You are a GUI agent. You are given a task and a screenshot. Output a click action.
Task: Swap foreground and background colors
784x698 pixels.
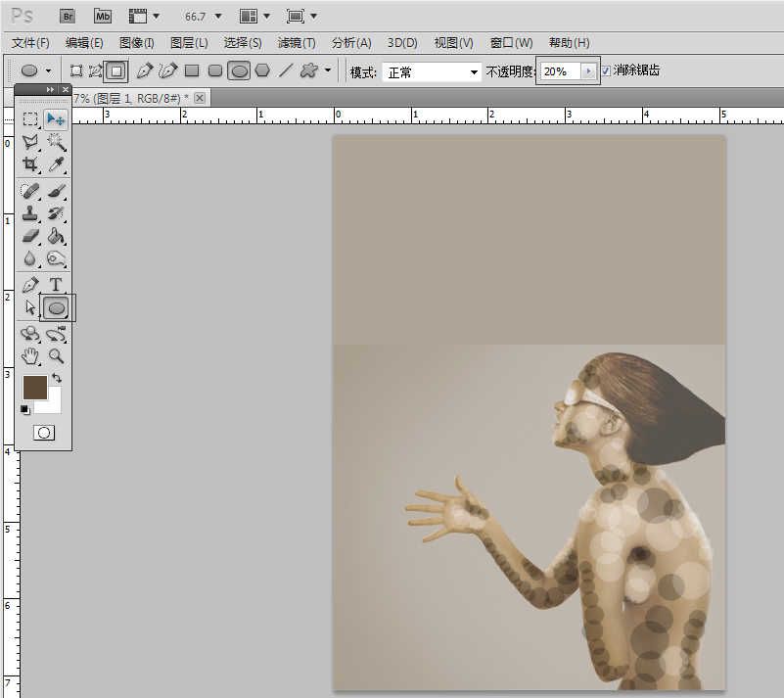tap(57, 378)
